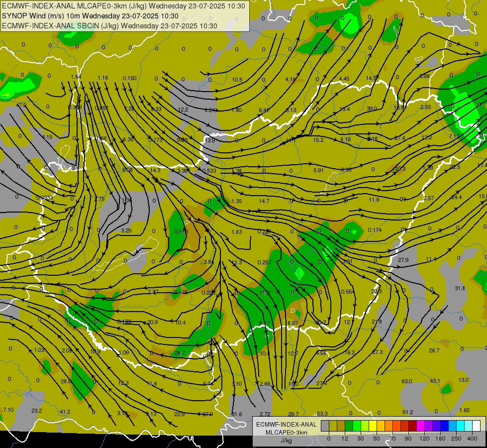The image size is (487, 448).
Task: Click the map value 6.08
Action: [127, 170]
